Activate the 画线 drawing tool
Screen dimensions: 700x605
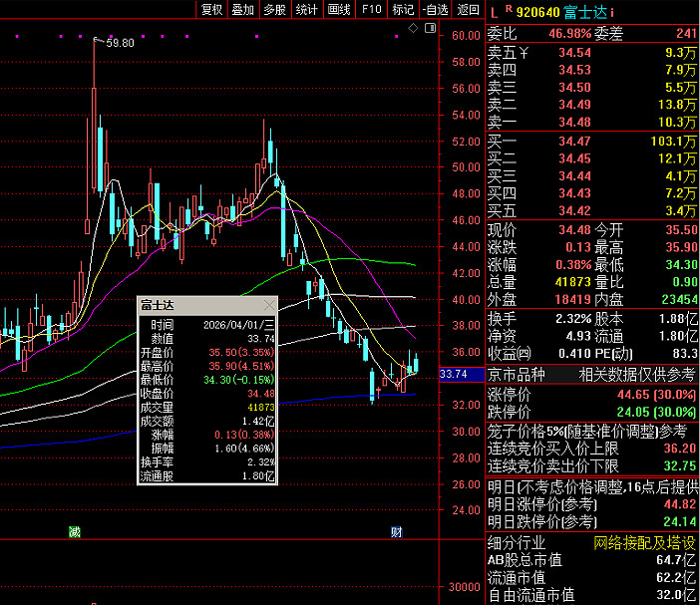click(339, 9)
